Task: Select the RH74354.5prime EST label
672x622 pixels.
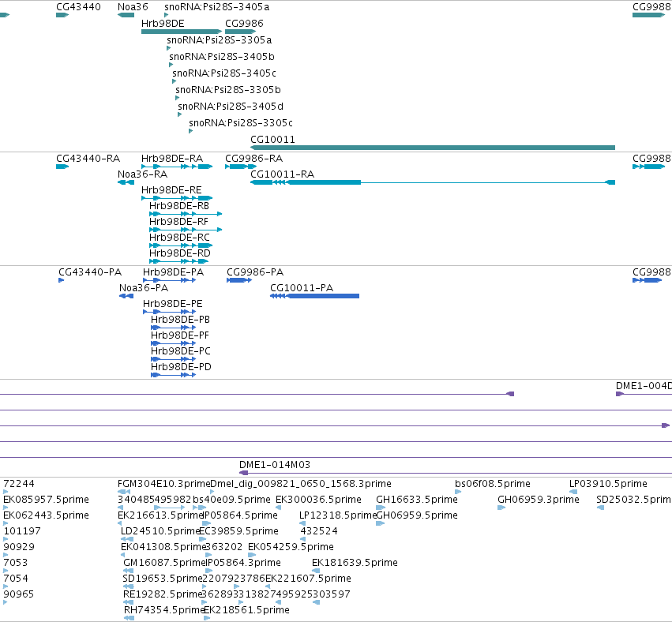Action: coord(164,610)
